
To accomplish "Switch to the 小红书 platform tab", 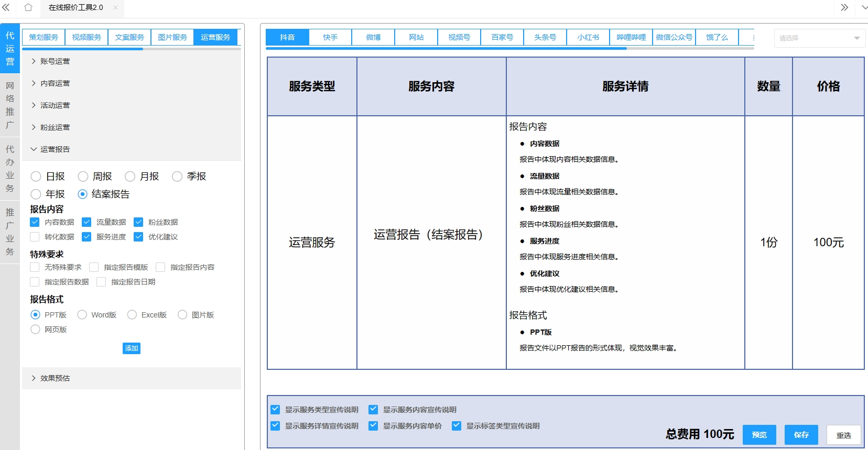I will click(588, 38).
